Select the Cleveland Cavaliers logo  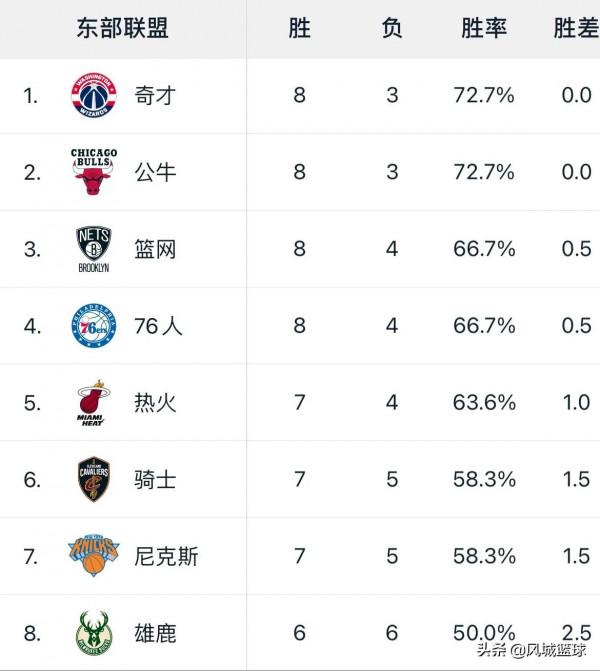pos(94,480)
